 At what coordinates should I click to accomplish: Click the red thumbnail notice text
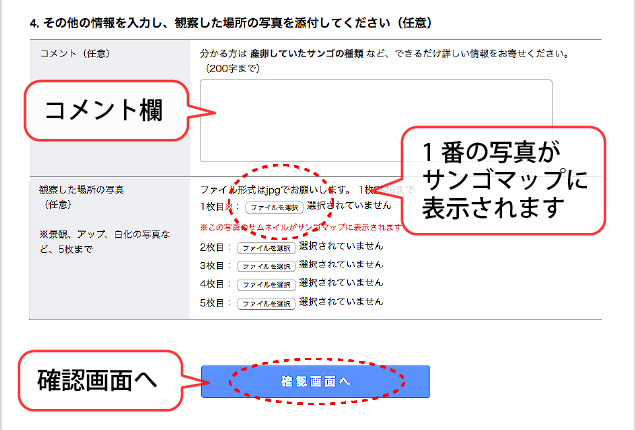tap(300, 228)
